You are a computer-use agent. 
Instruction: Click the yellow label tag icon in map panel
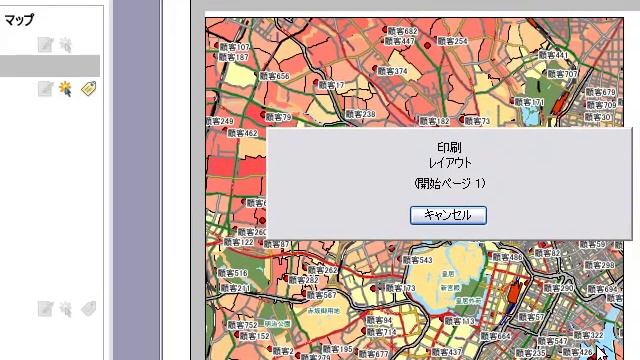(x=89, y=89)
